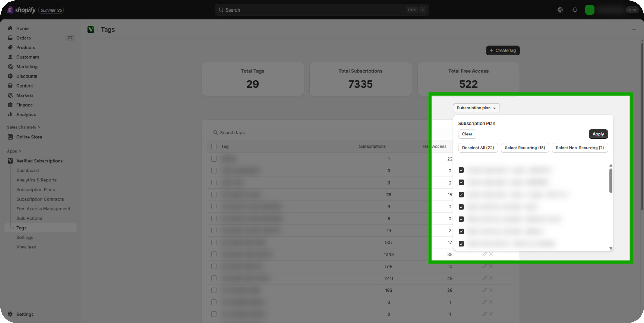Screen dimensions: 644x323
Task: Click the Total Subscriptions 7335 card
Action: pyautogui.click(x=360, y=79)
